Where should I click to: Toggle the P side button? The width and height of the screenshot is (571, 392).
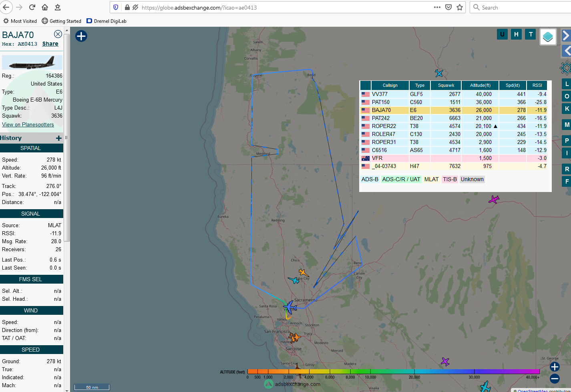pyautogui.click(x=567, y=141)
